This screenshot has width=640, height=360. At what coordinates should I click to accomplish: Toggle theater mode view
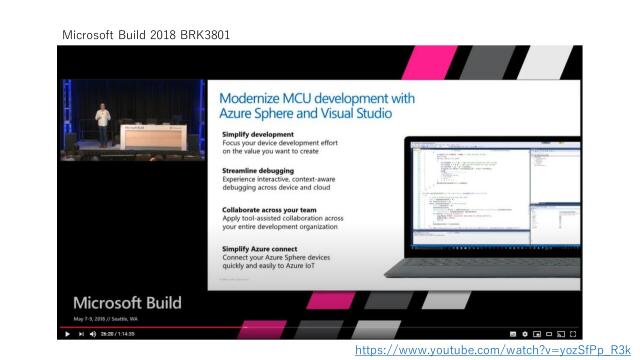(549, 334)
